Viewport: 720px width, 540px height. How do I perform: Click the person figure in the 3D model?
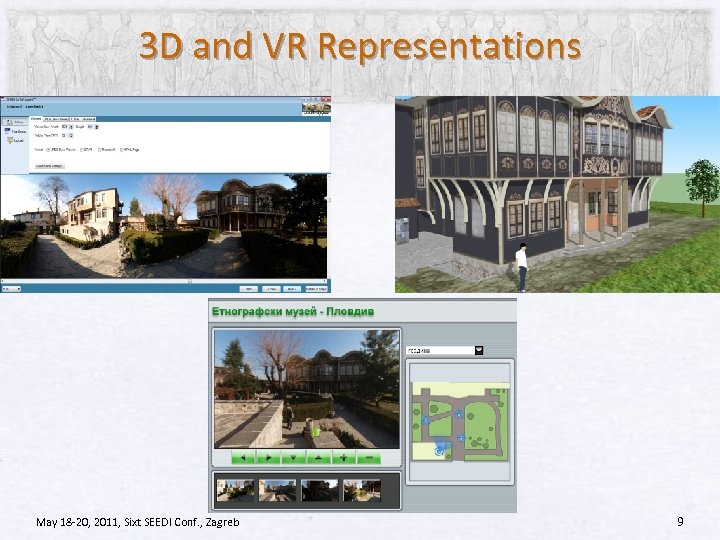tap(522, 268)
